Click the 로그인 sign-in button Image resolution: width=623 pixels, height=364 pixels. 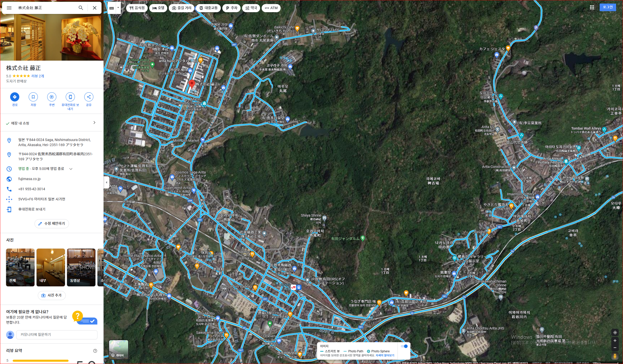click(608, 7)
